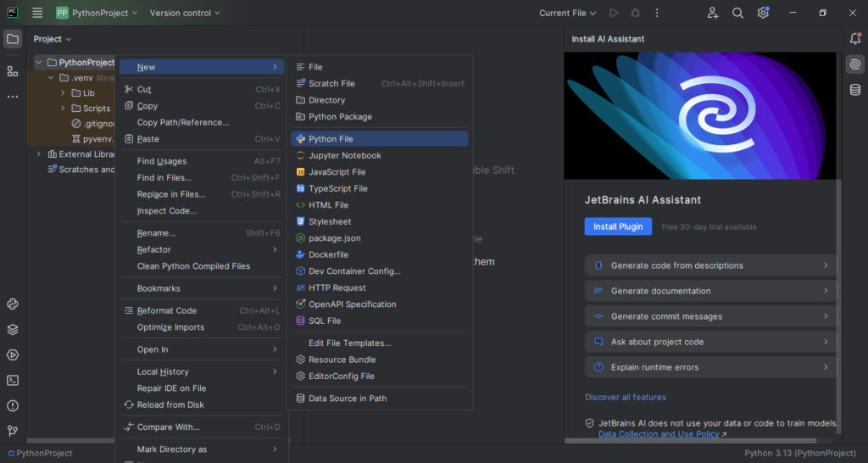This screenshot has height=463, width=868.
Task: Select Data Source in Path
Action: coord(380,399)
